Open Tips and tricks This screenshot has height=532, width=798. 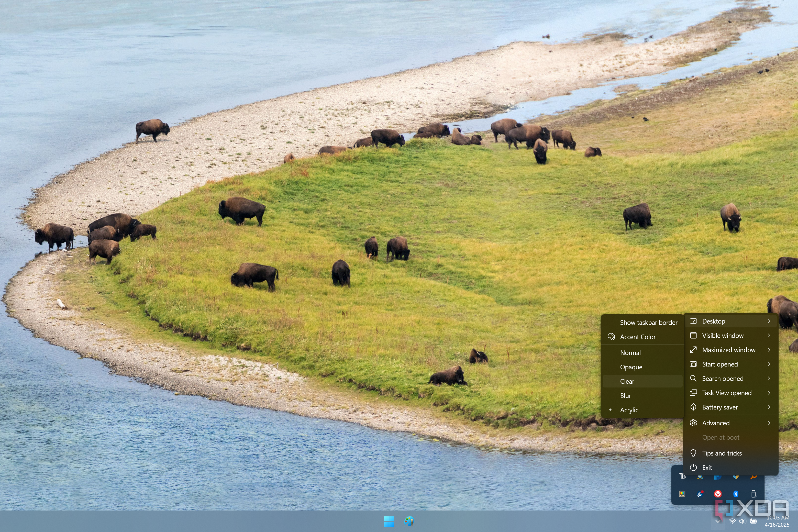tap(731, 453)
